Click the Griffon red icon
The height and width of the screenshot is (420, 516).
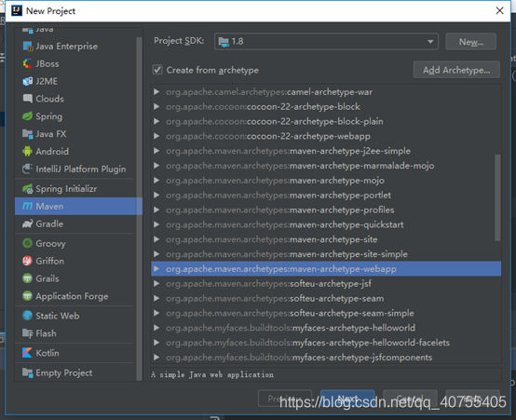tap(28, 261)
